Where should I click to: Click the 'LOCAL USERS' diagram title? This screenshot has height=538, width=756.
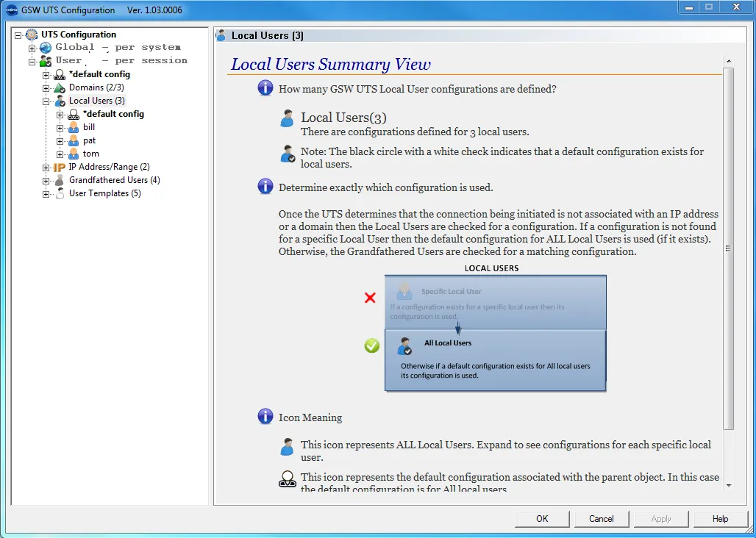click(491, 268)
